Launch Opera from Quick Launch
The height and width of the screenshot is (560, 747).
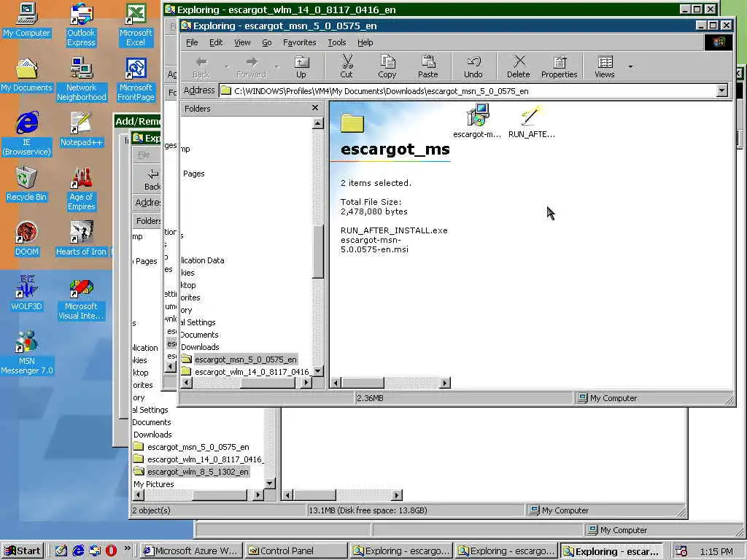pyautogui.click(x=111, y=551)
